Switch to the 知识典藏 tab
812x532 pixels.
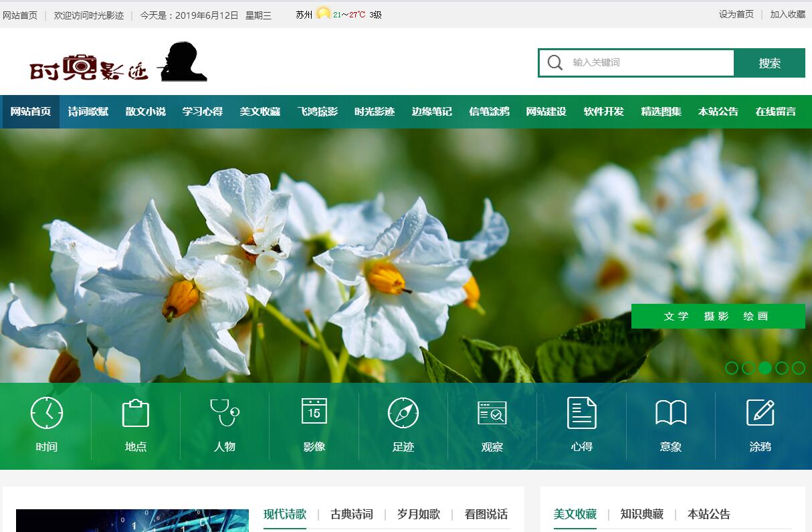click(x=642, y=515)
